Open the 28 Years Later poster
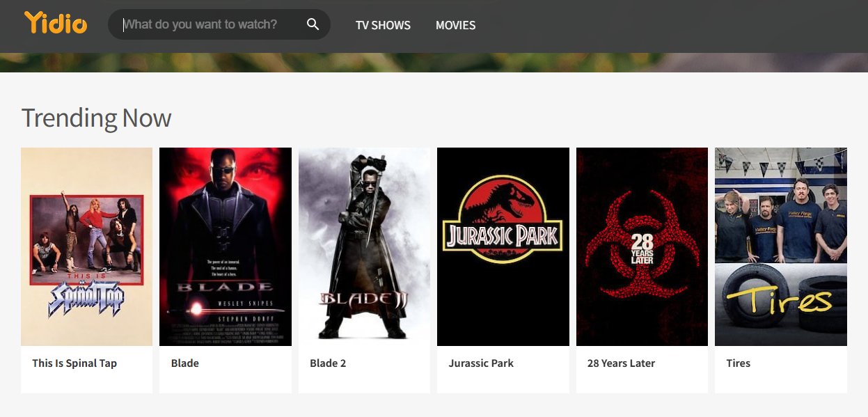The width and height of the screenshot is (868, 417). pos(642,246)
